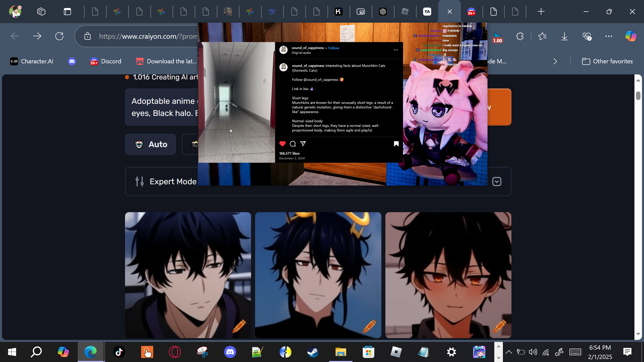Select the Auto style button
Viewport: 644px width, 362px height.
(150, 144)
